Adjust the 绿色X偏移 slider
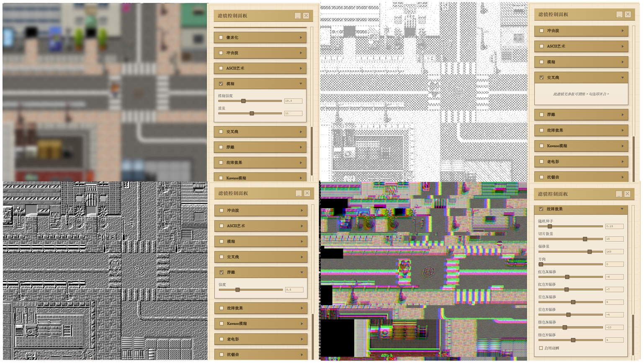The image size is (644, 363). 570,327
